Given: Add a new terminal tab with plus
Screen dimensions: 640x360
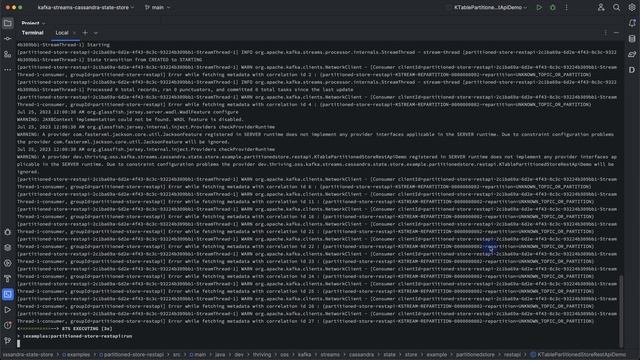Looking at the screenshot, I should 85,33.
